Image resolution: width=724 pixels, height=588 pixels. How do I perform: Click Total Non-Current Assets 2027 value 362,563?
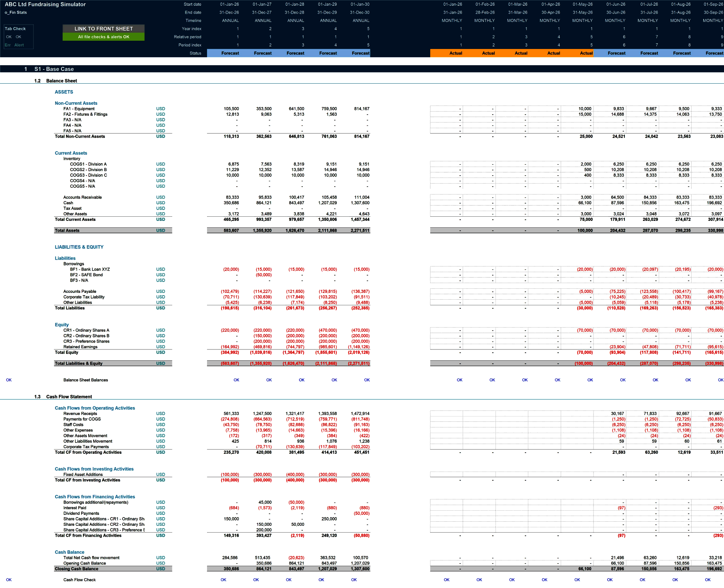coord(264,136)
